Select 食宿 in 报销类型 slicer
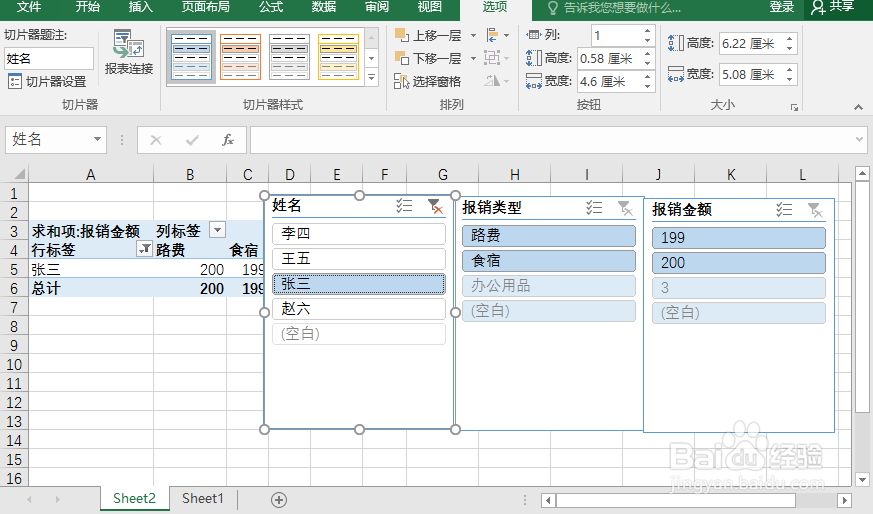Screen dimensions: 873x514 [549, 261]
